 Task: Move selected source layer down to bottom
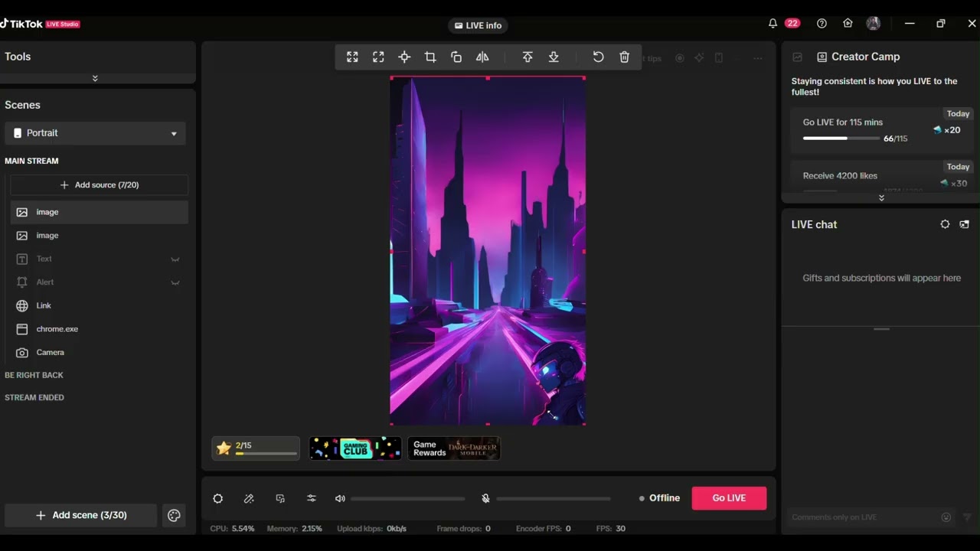554,57
